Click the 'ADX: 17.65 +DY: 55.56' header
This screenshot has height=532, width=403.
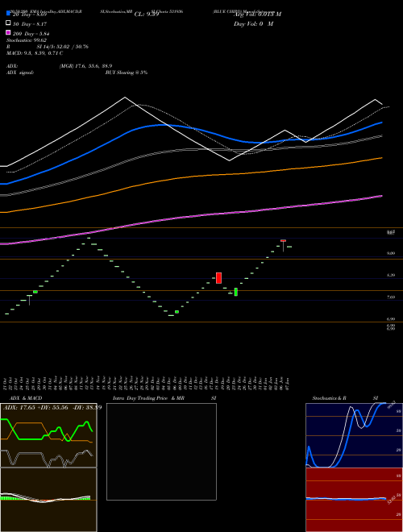pyautogui.click(x=35, y=407)
